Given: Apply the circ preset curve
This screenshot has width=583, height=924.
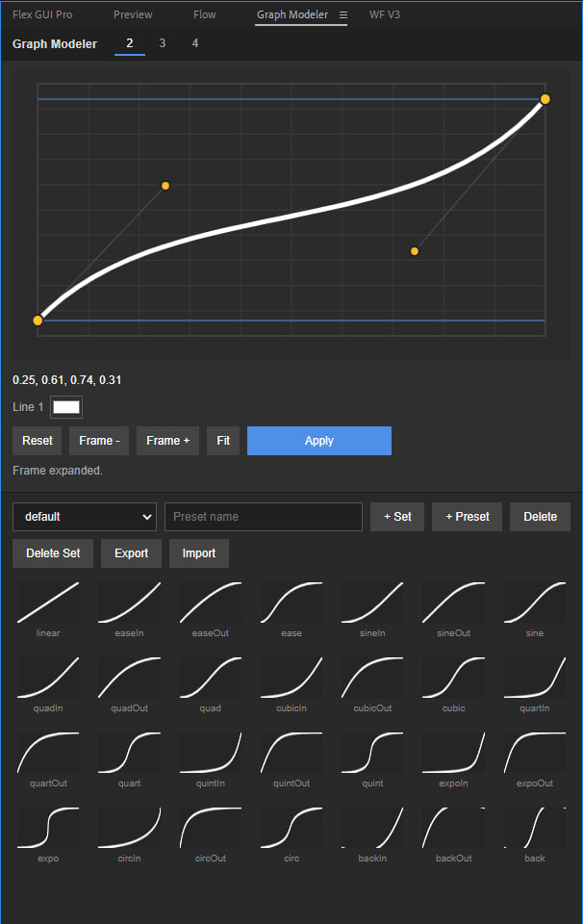Looking at the screenshot, I should click(x=291, y=828).
